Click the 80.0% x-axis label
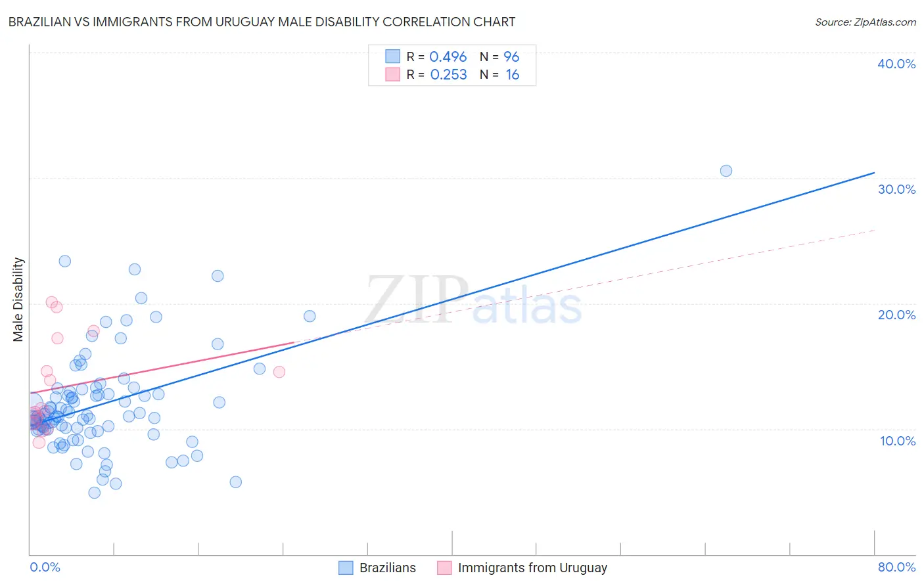Screen dimensions: 924x586 896,568
